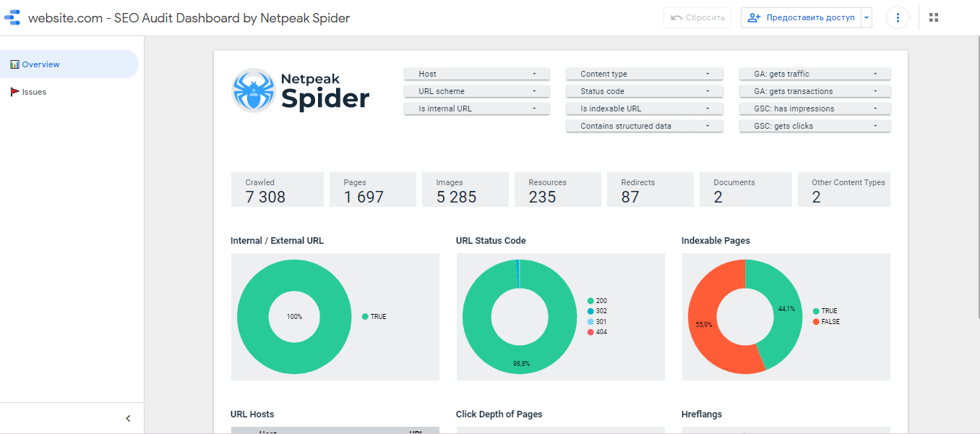Viewport: 980px width, 434px height.
Task: Click the 200 status legend swatch
Action: [x=590, y=300]
